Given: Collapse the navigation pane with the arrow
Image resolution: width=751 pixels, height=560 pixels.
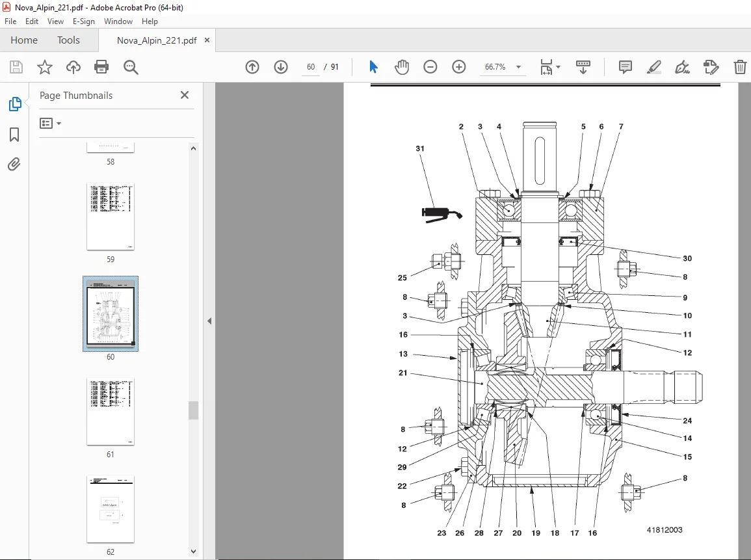Looking at the screenshot, I should pos(209,321).
